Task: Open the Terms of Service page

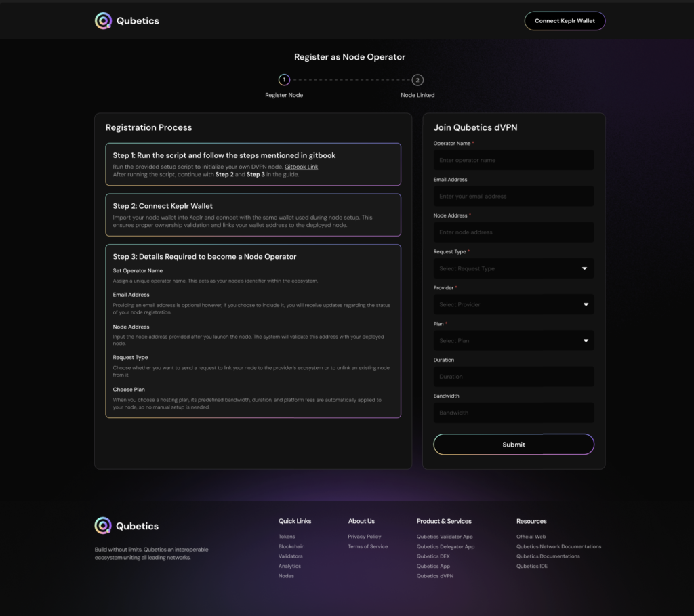Action: pyautogui.click(x=367, y=546)
